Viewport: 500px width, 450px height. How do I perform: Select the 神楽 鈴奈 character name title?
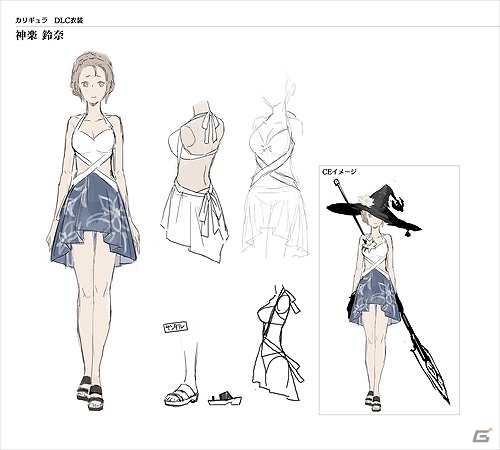[x=40, y=35]
